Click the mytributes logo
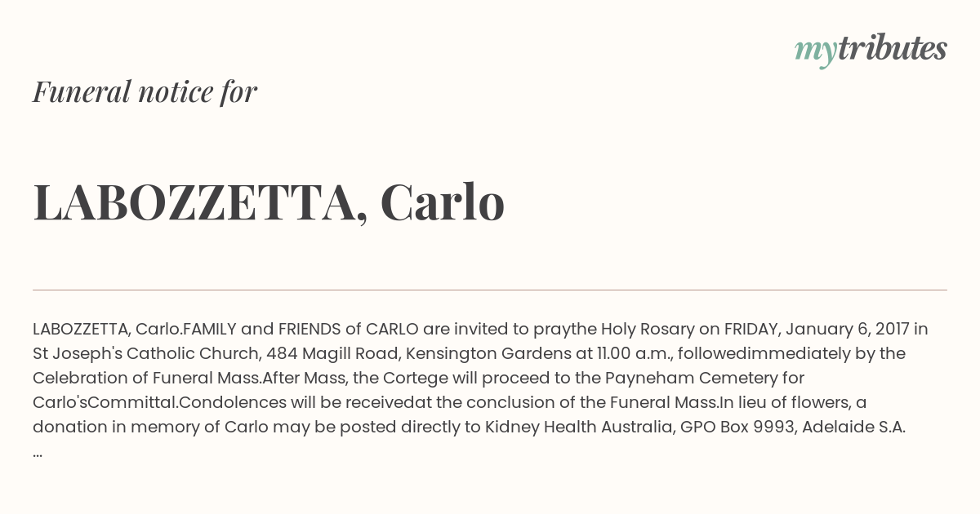The image size is (980, 514). pyautogui.click(x=871, y=50)
